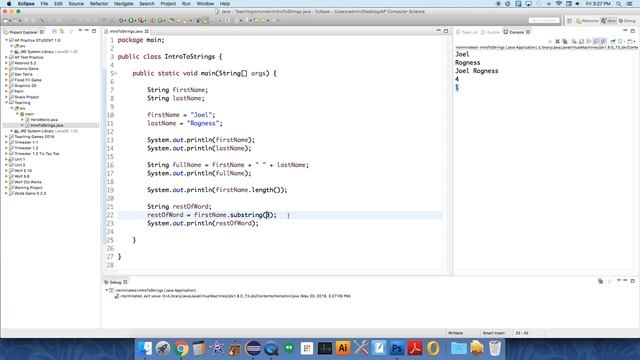Open the Trash in the dock
The height and width of the screenshot is (360, 640).
click(x=495, y=348)
